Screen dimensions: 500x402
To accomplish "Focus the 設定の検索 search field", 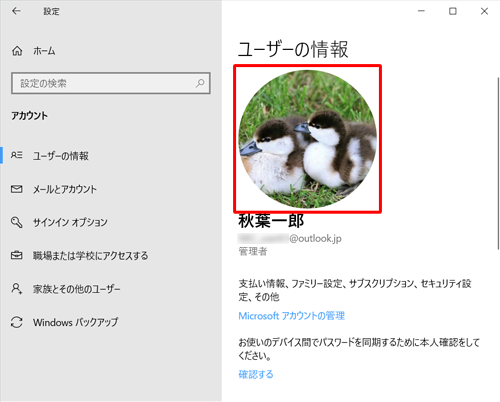I will (x=111, y=83).
